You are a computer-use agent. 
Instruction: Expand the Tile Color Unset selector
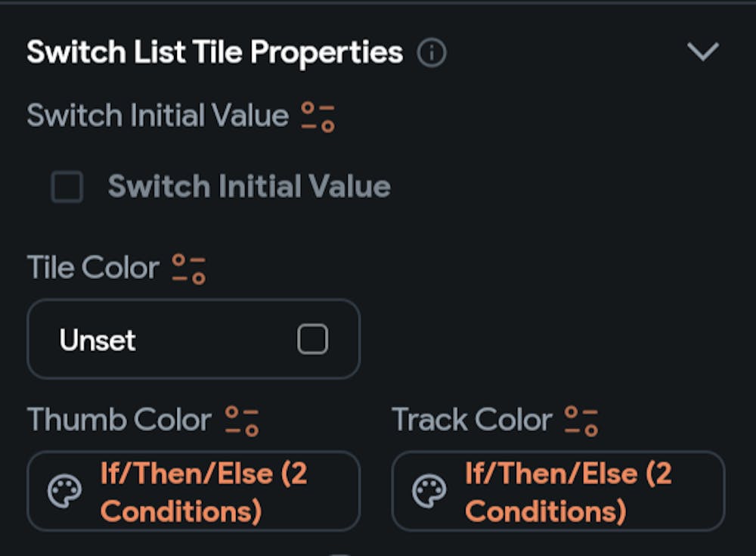(193, 340)
